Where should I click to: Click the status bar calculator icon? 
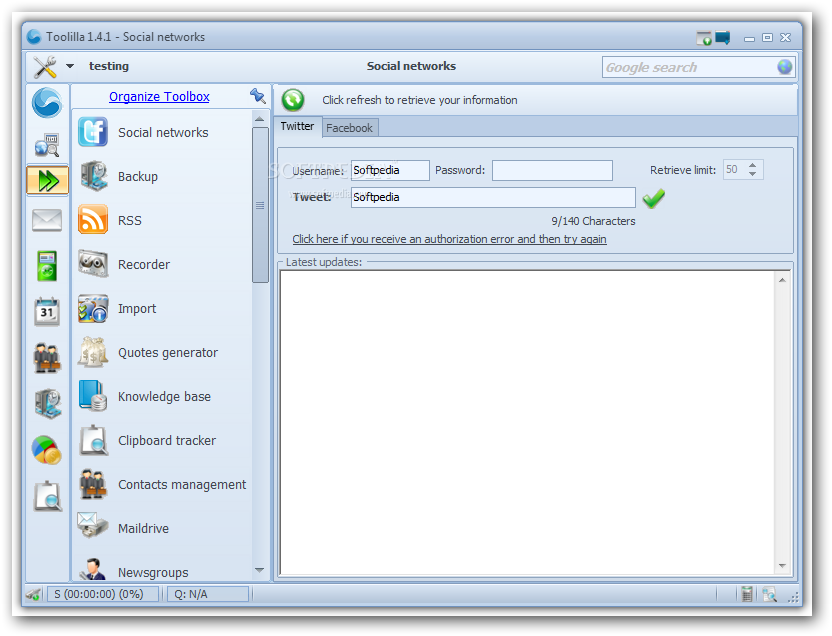pyautogui.click(x=747, y=594)
